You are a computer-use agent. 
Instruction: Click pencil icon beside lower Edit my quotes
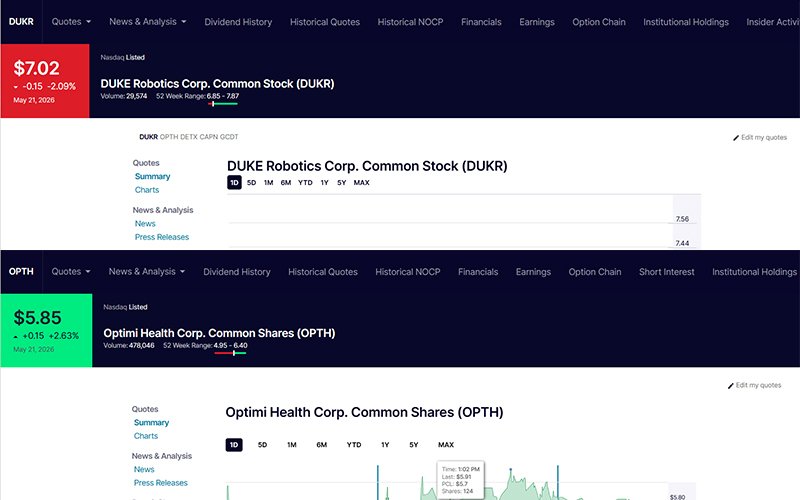coord(731,386)
